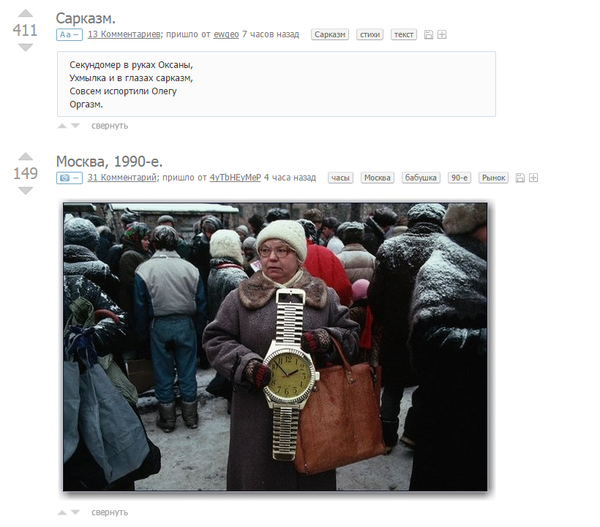
Task: Open 31 Комментарий link
Action: (122, 178)
